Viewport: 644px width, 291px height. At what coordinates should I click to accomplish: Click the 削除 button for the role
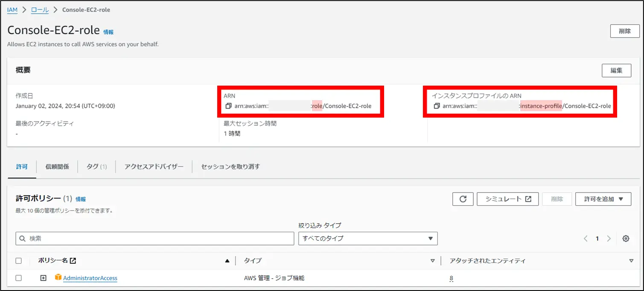625,31
